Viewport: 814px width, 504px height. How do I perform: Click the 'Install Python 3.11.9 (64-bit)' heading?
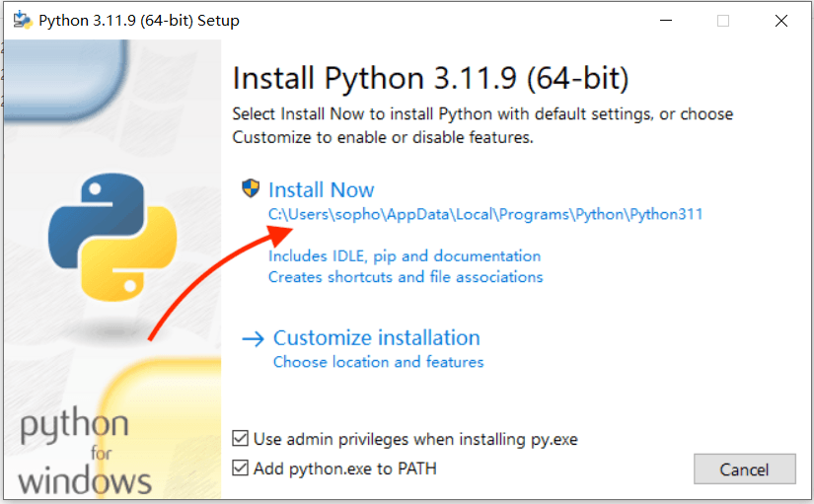pos(430,78)
